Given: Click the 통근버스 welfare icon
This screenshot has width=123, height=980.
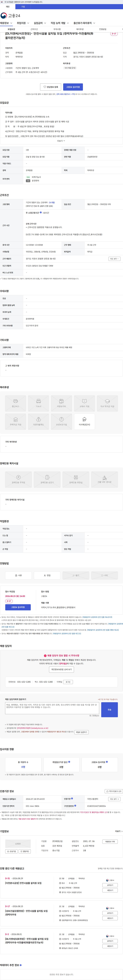Looking at the screenshot, I should click(x=16, y=403).
